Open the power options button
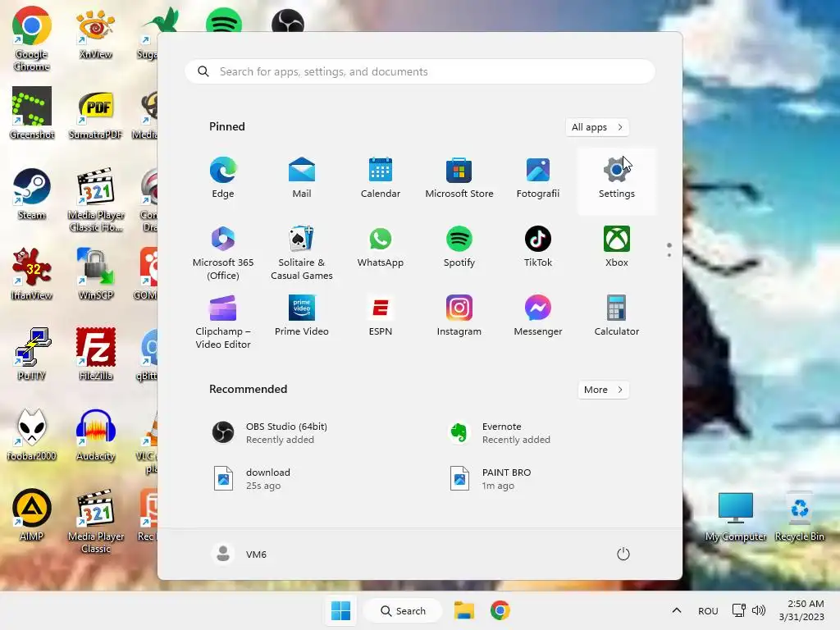The height and width of the screenshot is (630, 840). pyautogui.click(x=623, y=554)
